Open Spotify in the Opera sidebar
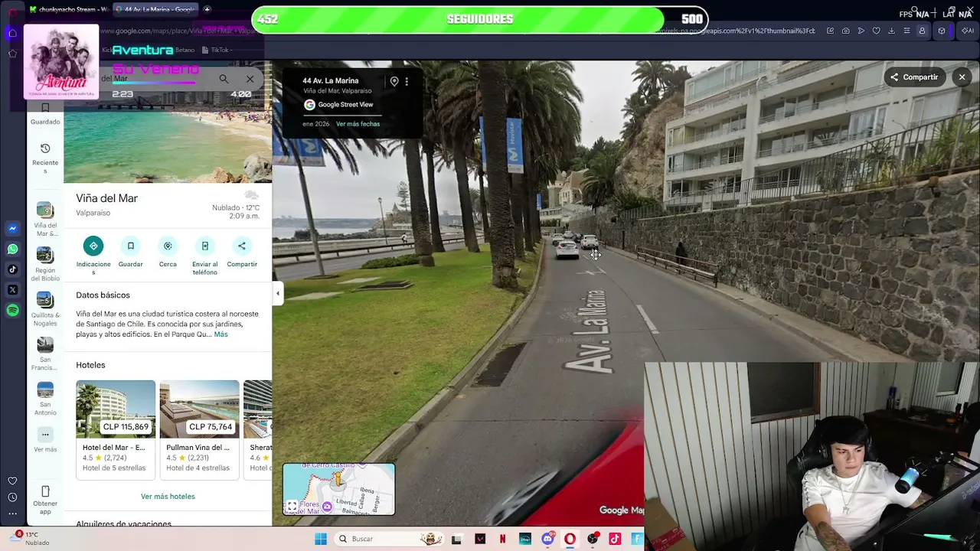 pyautogui.click(x=13, y=310)
